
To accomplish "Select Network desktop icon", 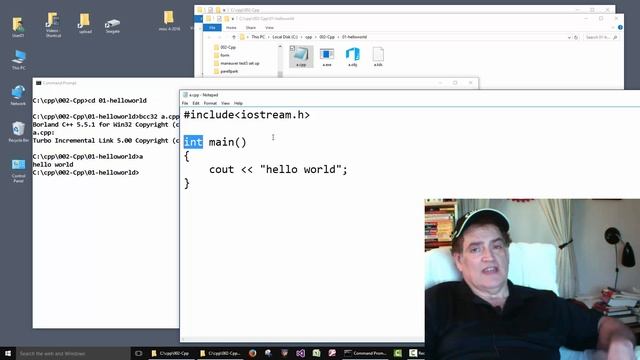I will 18,95.
